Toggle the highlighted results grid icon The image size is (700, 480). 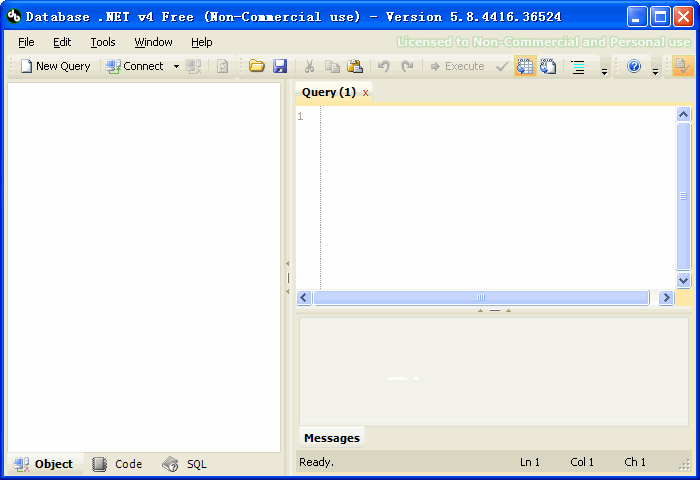(x=525, y=66)
